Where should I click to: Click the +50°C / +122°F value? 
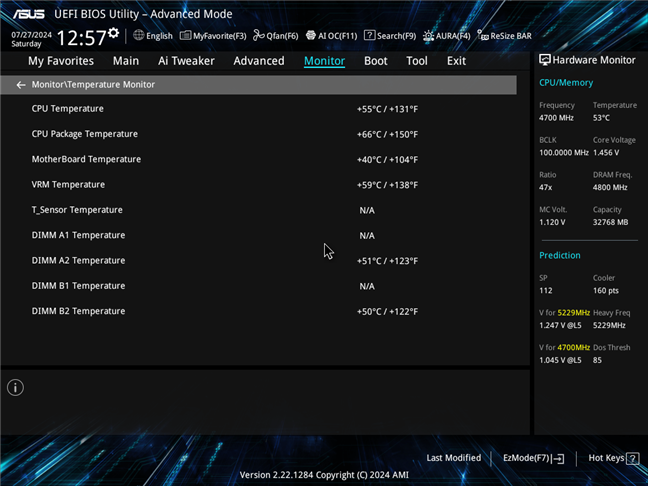coord(387,312)
